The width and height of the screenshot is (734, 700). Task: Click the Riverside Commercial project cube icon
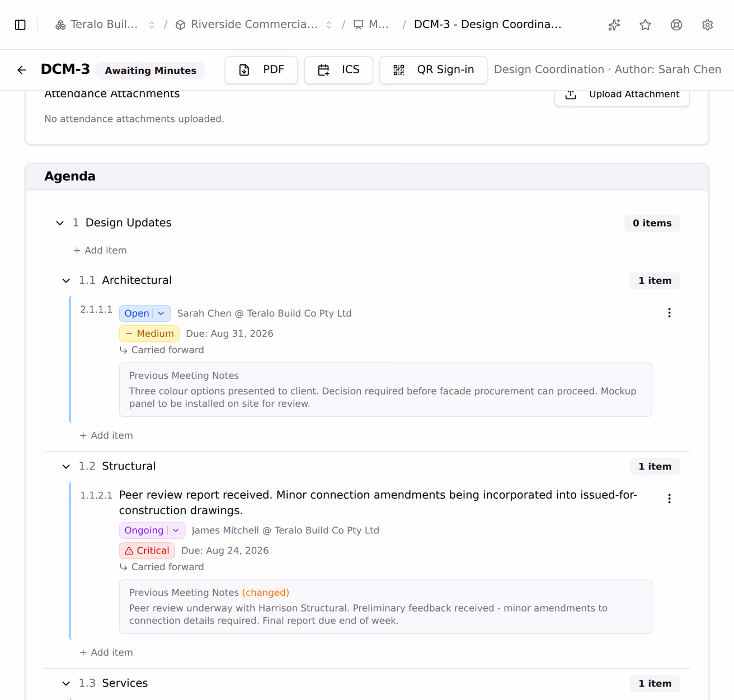[x=180, y=25]
